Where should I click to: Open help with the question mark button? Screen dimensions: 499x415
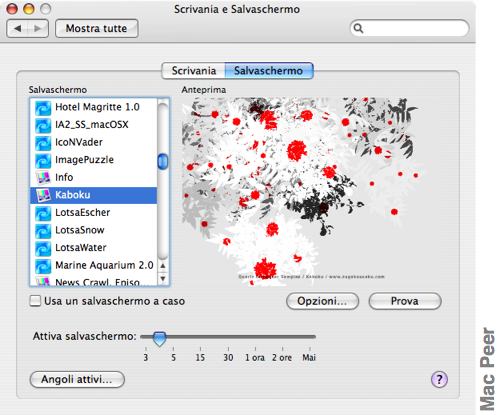click(x=439, y=379)
